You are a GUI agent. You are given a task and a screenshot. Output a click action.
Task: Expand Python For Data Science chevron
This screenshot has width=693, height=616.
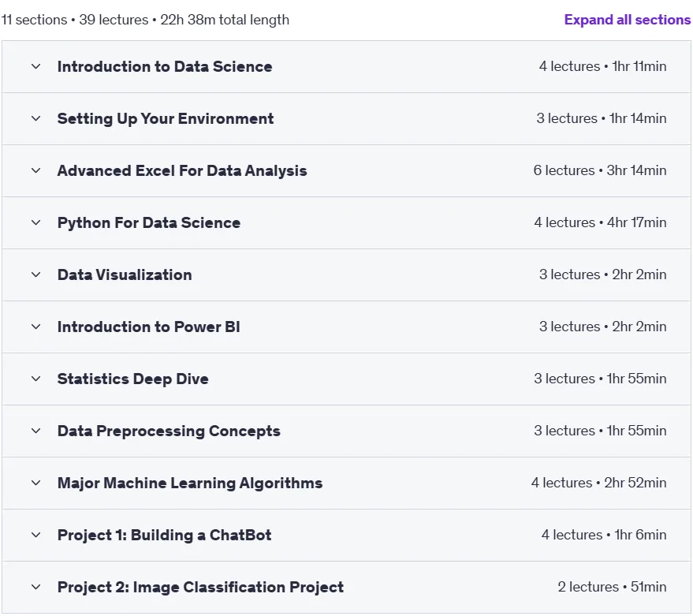36,223
